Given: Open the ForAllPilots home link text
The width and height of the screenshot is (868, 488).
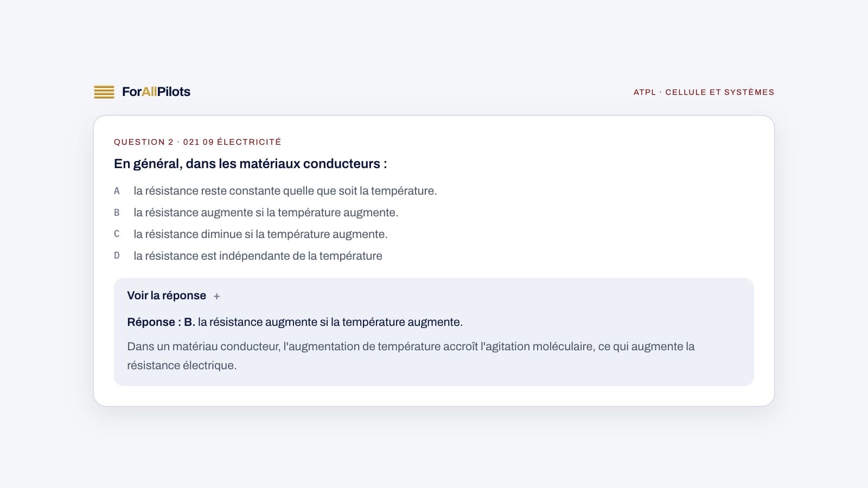Looking at the screenshot, I should [x=156, y=92].
